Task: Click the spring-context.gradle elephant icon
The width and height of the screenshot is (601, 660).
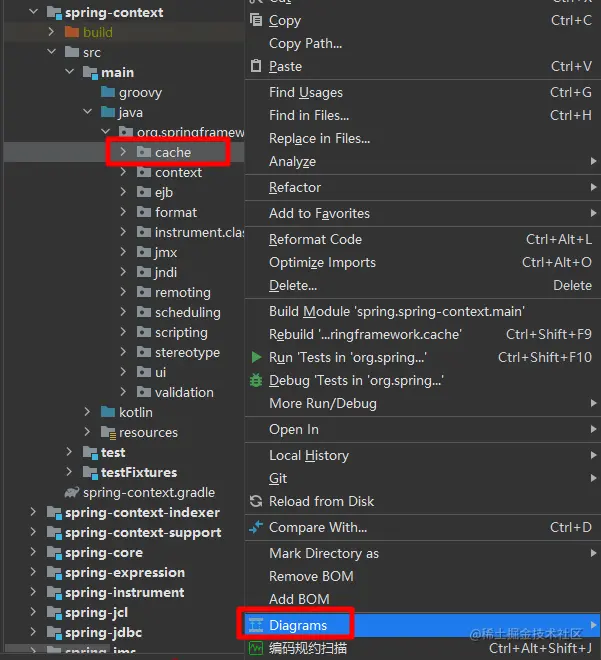Action: point(72,492)
